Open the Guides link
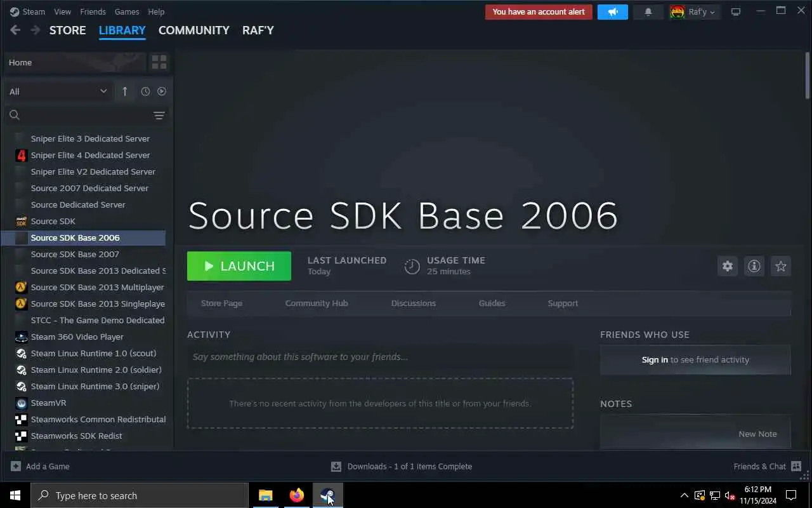 (x=492, y=303)
